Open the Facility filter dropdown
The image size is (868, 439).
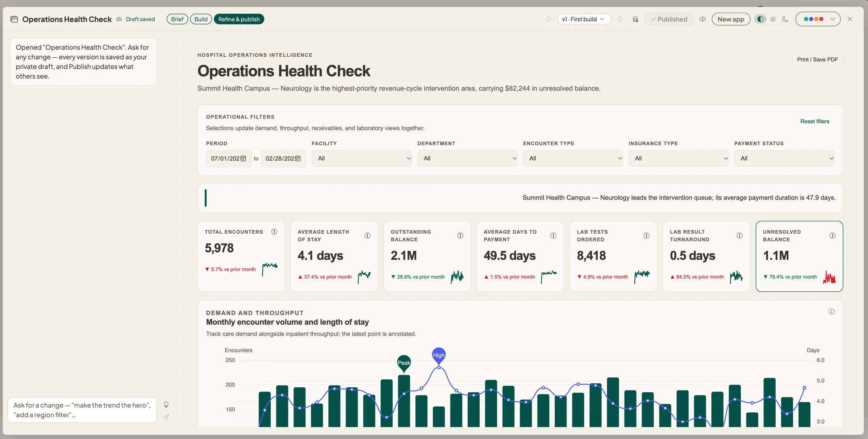tap(362, 158)
